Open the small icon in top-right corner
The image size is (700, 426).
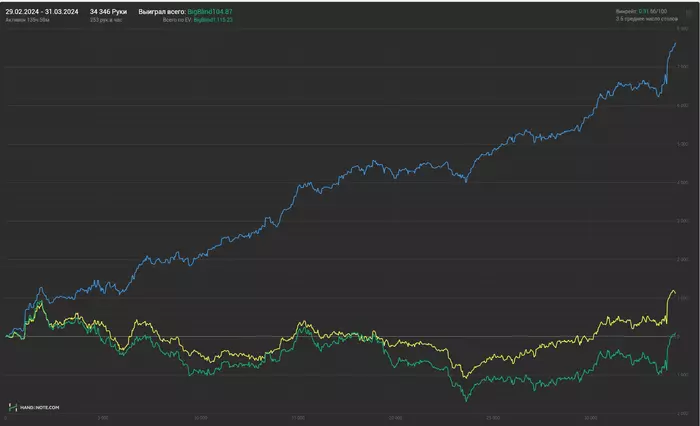click(689, 13)
